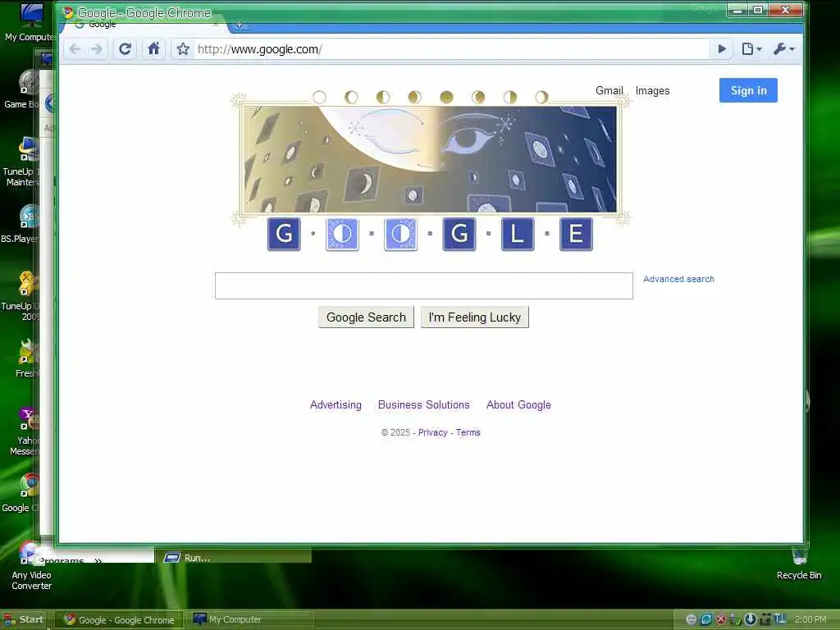Click the Forward arrow in Chrome toolbar
840x630 pixels.
97,49
